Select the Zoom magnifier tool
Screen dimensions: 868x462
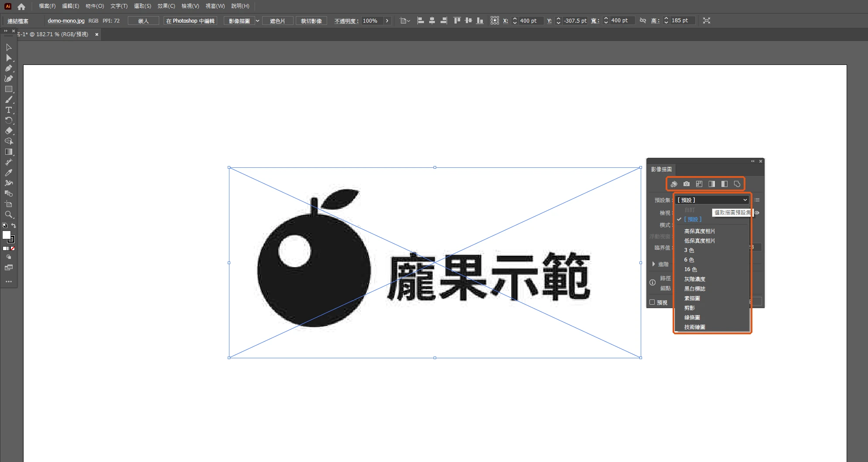(x=8, y=214)
